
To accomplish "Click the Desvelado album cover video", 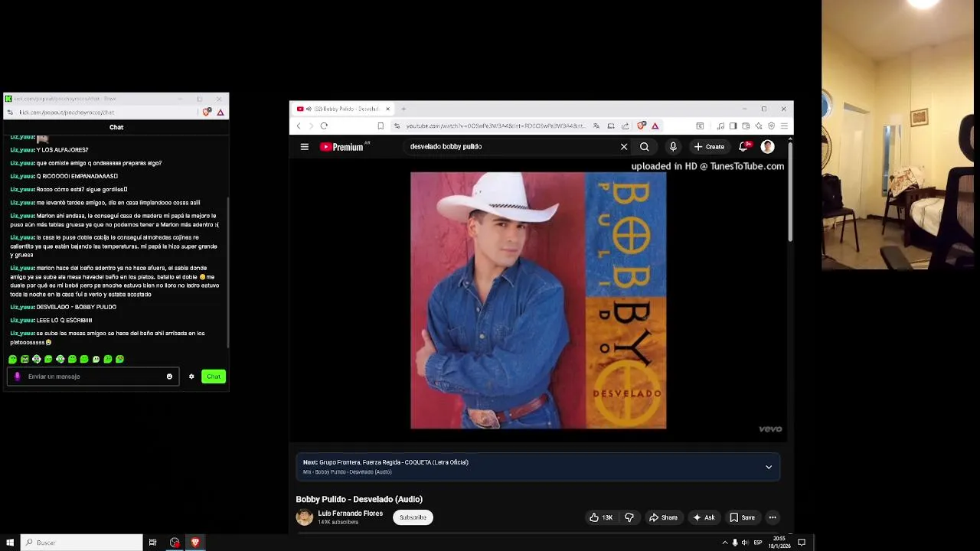I will (x=538, y=300).
